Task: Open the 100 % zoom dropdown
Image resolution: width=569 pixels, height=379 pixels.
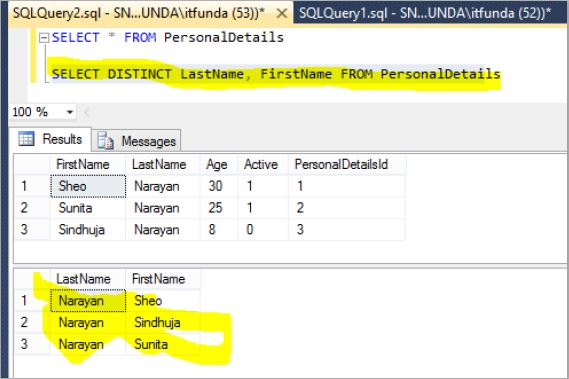Action: coord(70,112)
